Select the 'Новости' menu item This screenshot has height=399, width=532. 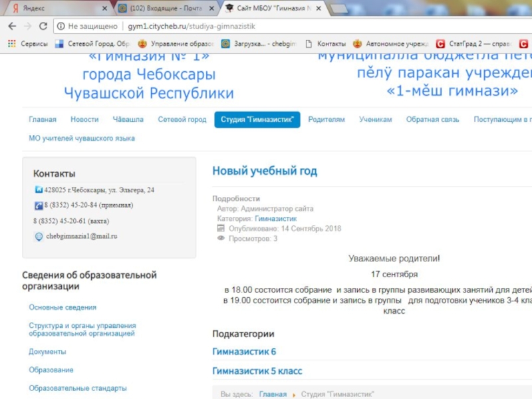[x=84, y=120]
